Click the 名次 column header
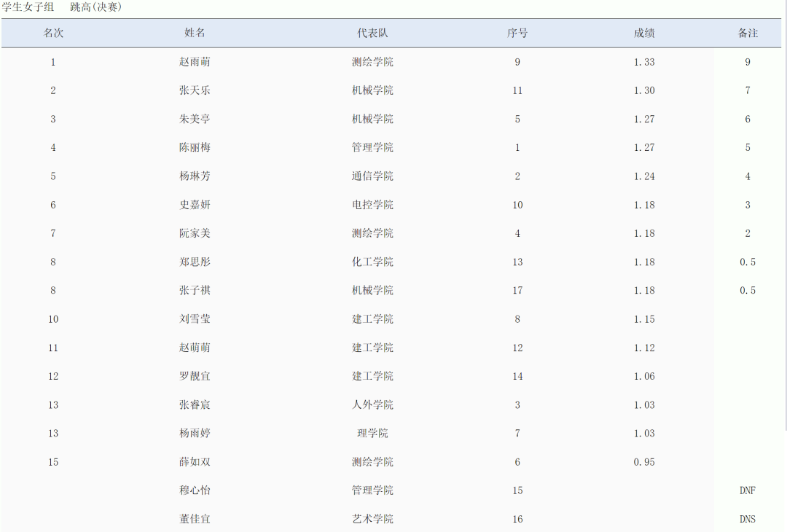This screenshot has width=787, height=532. click(x=53, y=34)
